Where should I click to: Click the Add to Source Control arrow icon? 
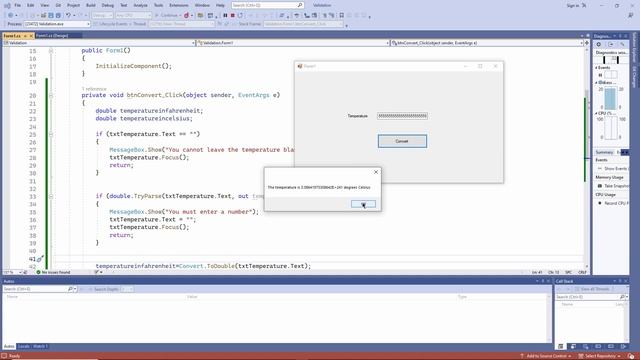pos(522,356)
